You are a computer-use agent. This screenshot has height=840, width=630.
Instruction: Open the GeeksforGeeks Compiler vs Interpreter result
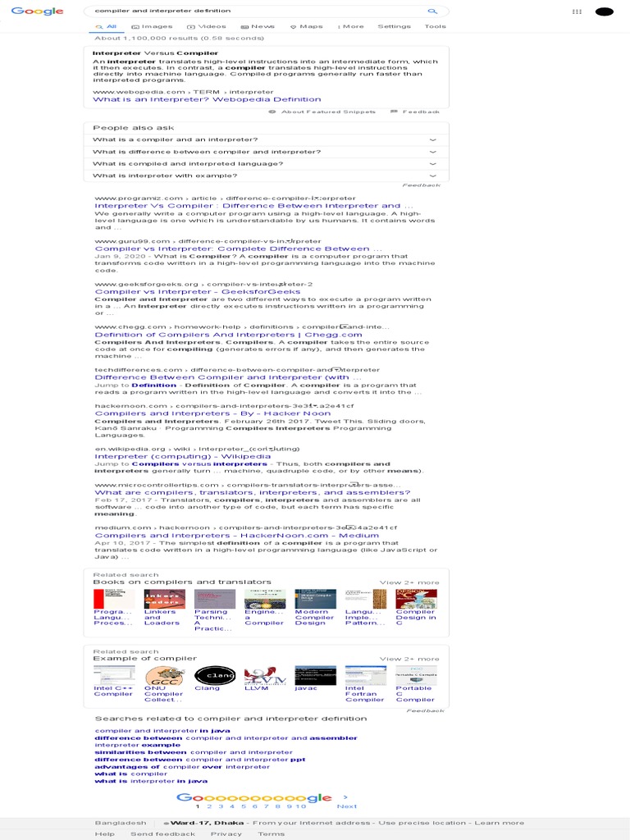[197, 292]
